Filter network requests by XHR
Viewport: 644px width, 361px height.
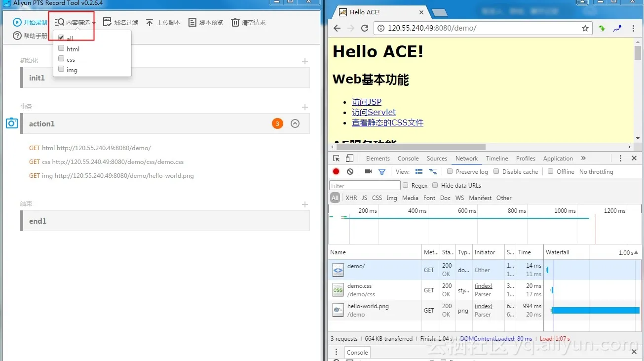(351, 198)
